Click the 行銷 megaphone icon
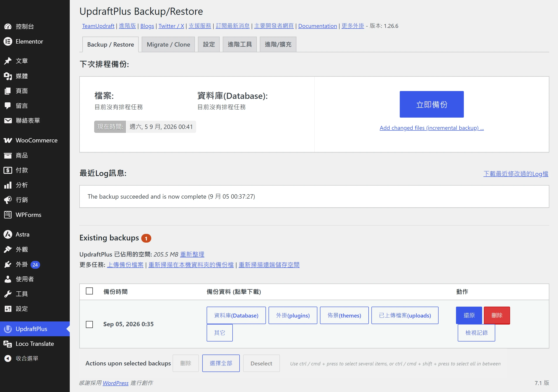Viewport: 558px width, 392px height. [x=8, y=200]
